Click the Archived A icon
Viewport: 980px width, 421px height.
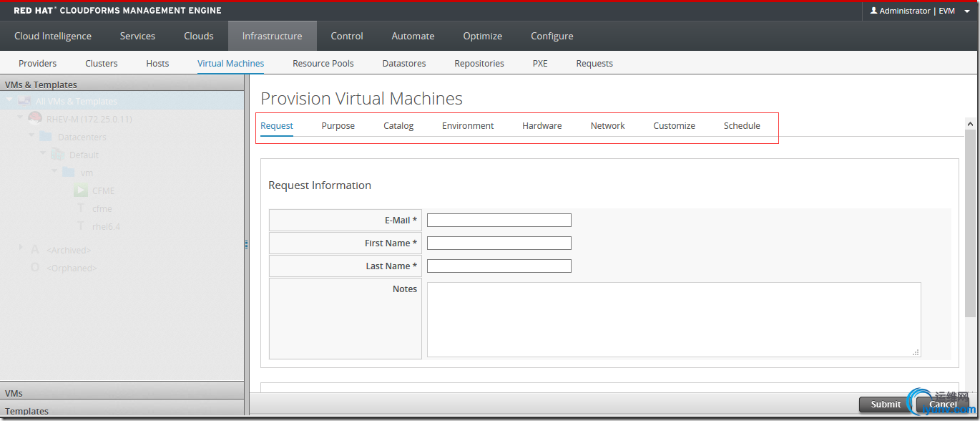coord(34,250)
